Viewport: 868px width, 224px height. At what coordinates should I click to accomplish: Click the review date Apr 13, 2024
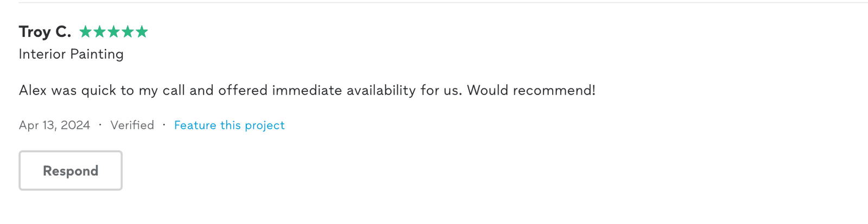coord(54,125)
